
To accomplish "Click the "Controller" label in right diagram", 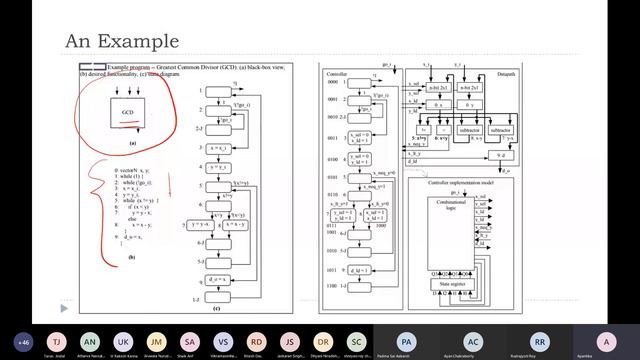I will [337, 74].
